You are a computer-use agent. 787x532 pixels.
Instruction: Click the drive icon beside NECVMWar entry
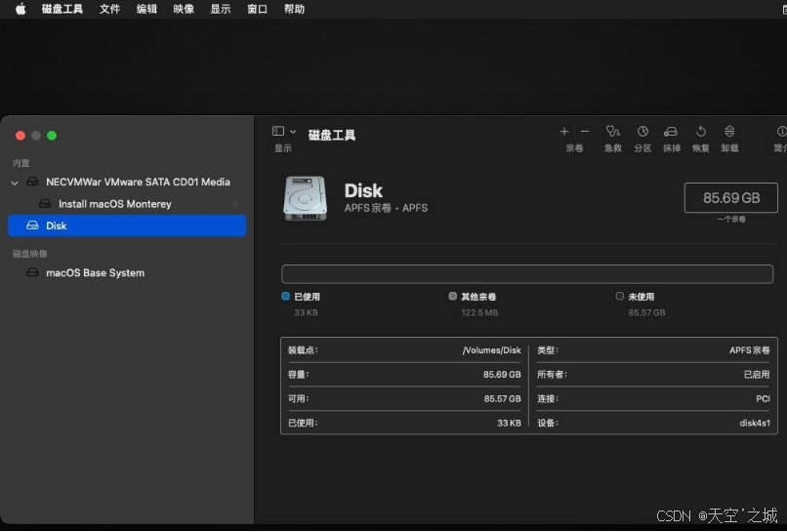coord(32,182)
